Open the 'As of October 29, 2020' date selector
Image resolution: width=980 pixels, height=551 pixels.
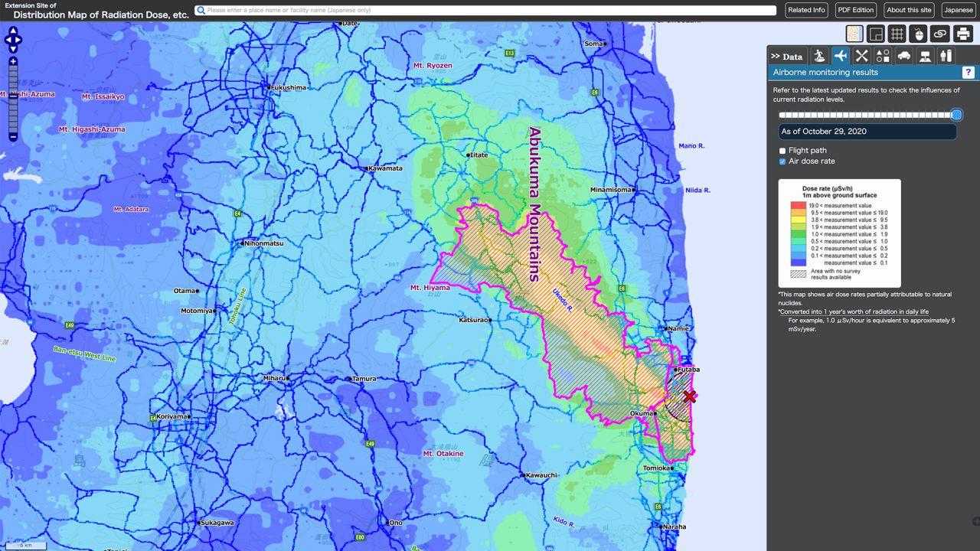867,132
